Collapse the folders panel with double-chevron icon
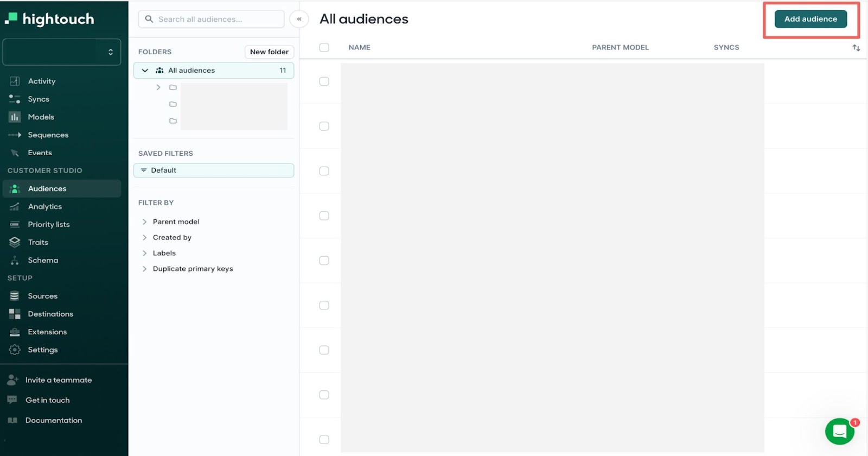Viewport: 868px width, 456px height. click(x=299, y=19)
